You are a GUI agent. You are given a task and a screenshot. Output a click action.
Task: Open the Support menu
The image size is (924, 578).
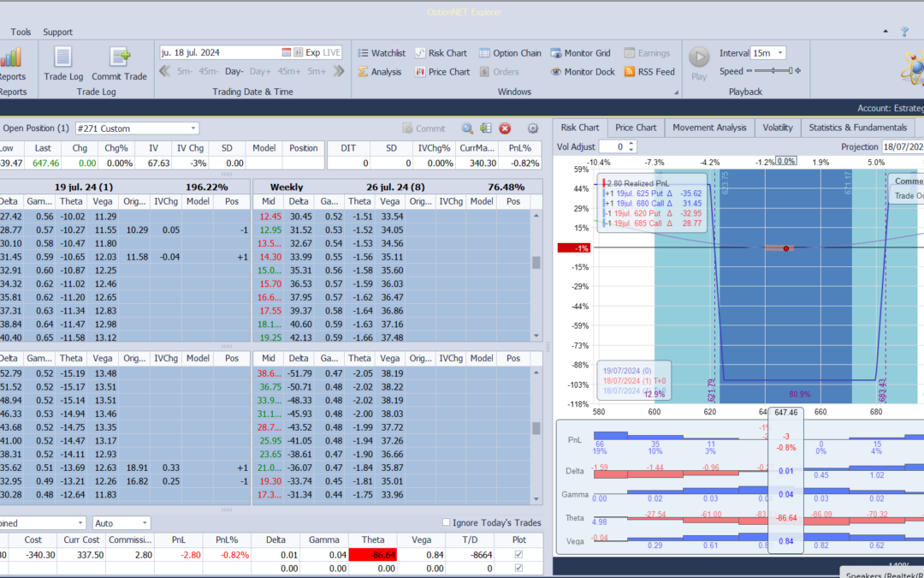click(58, 32)
